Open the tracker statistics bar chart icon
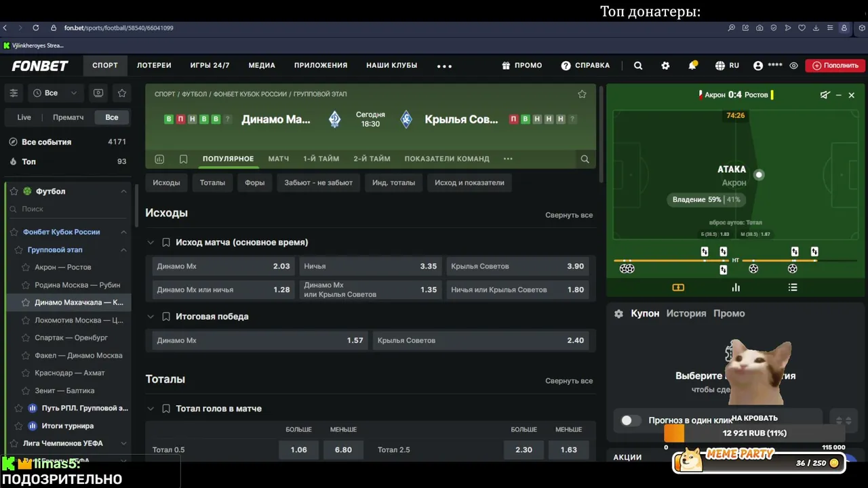The height and width of the screenshot is (488, 868). [x=736, y=287]
